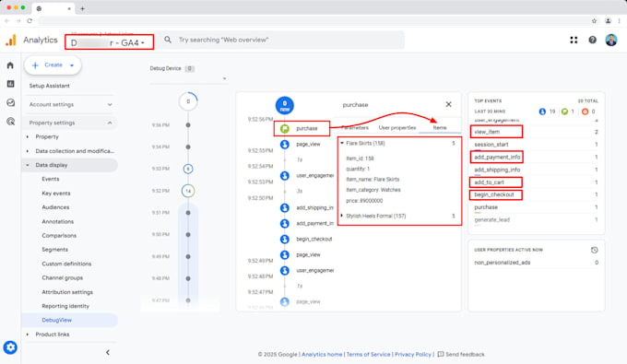Click the Google Analytics logo
The height and width of the screenshot is (364, 627).
click(11, 40)
